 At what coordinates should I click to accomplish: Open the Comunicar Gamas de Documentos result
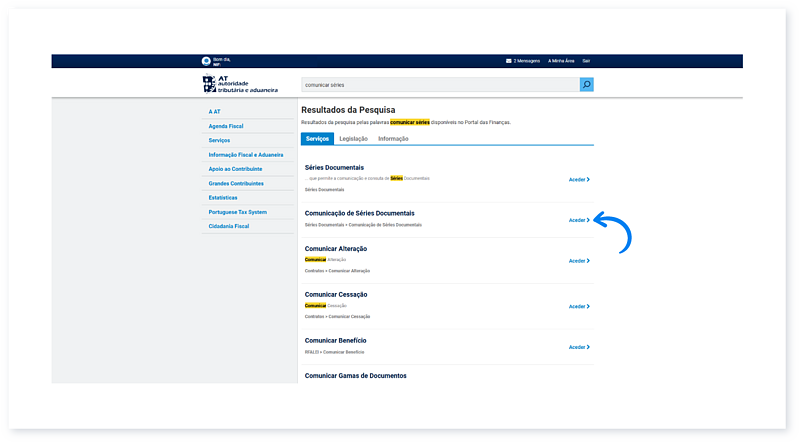[355, 376]
